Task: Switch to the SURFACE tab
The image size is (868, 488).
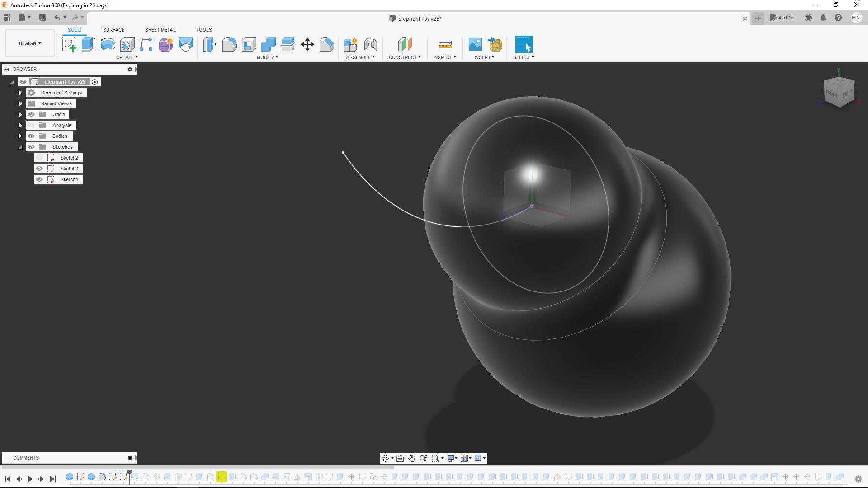Action: (113, 30)
